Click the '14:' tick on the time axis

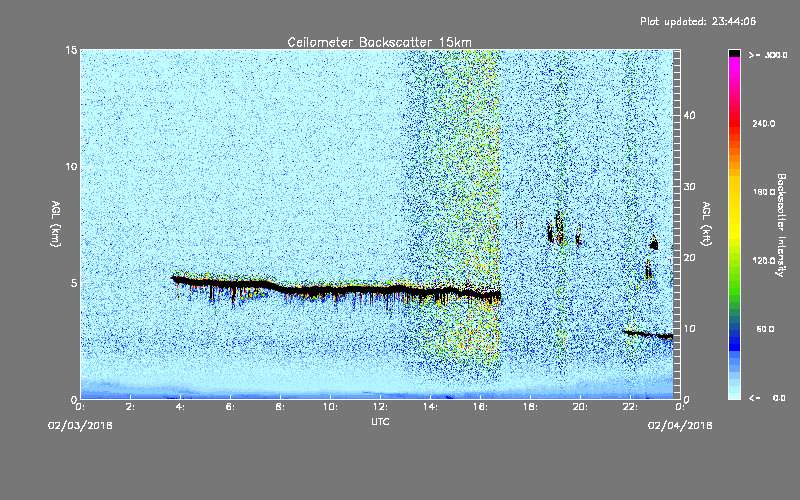430,407
